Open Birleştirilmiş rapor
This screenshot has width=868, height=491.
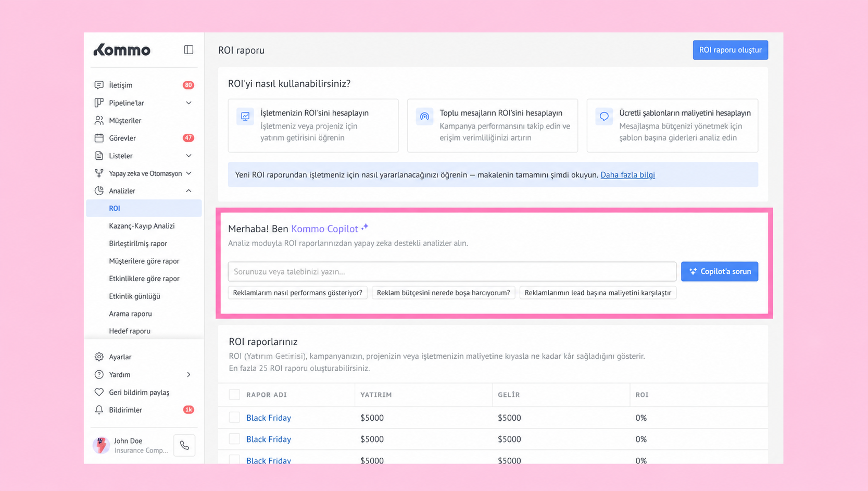[138, 244]
